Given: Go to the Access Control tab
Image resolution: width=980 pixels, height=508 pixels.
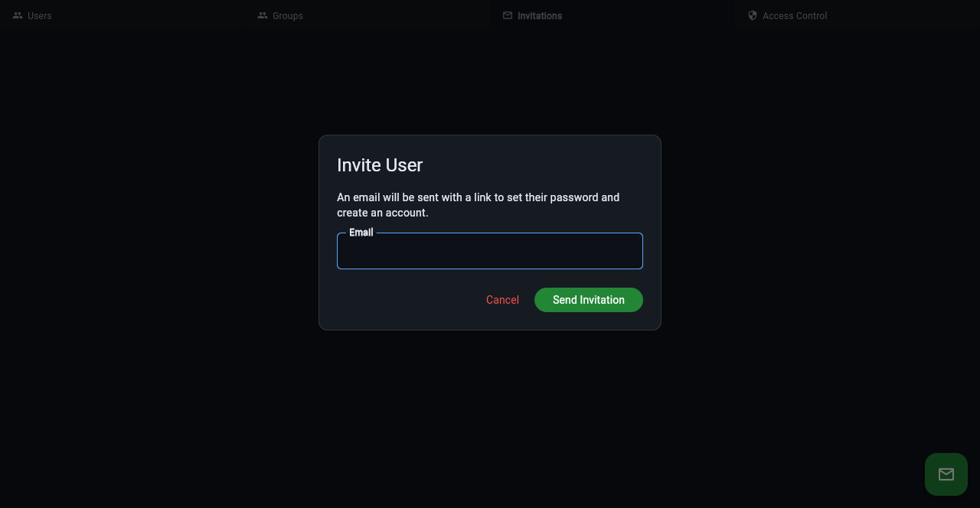Looking at the screenshot, I should pos(857,15).
